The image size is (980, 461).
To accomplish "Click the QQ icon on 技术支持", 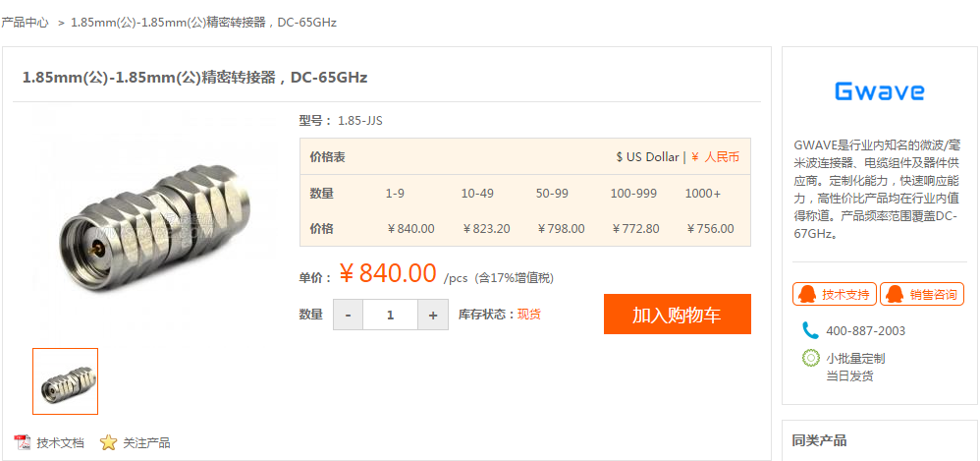I will [807, 294].
